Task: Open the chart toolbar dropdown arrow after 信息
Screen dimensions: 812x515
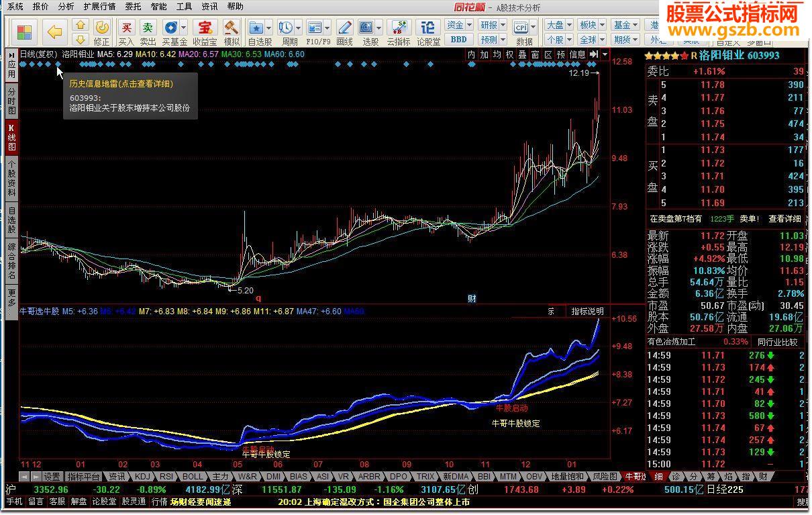Action: pos(605,54)
